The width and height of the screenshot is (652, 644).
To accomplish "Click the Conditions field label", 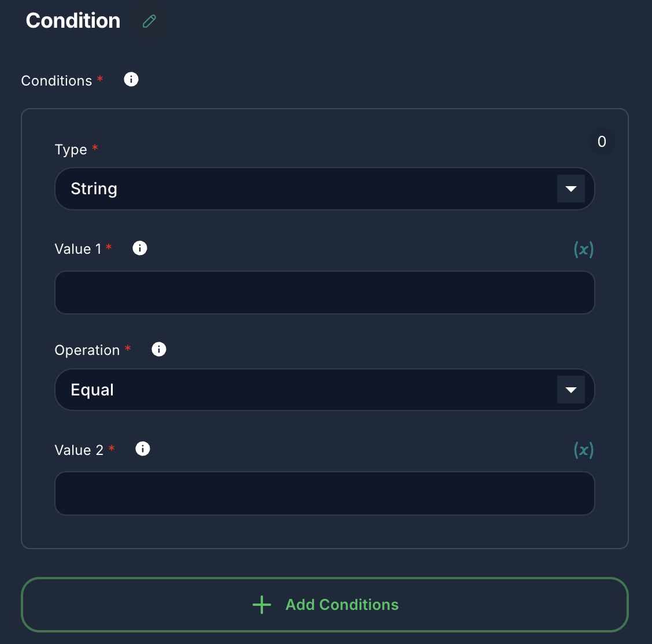I will 56,80.
